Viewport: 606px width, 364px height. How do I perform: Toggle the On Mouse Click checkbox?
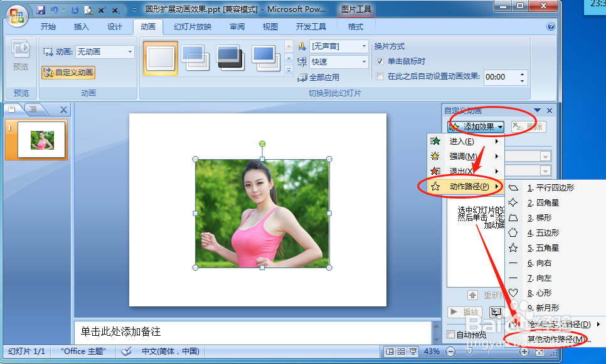coord(380,61)
